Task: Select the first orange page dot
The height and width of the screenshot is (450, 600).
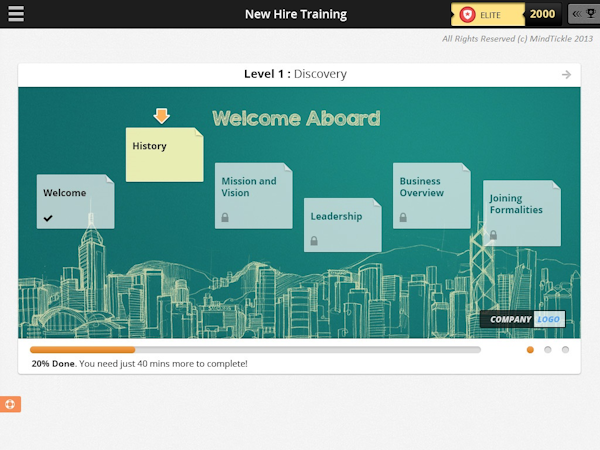Action: coord(530,350)
